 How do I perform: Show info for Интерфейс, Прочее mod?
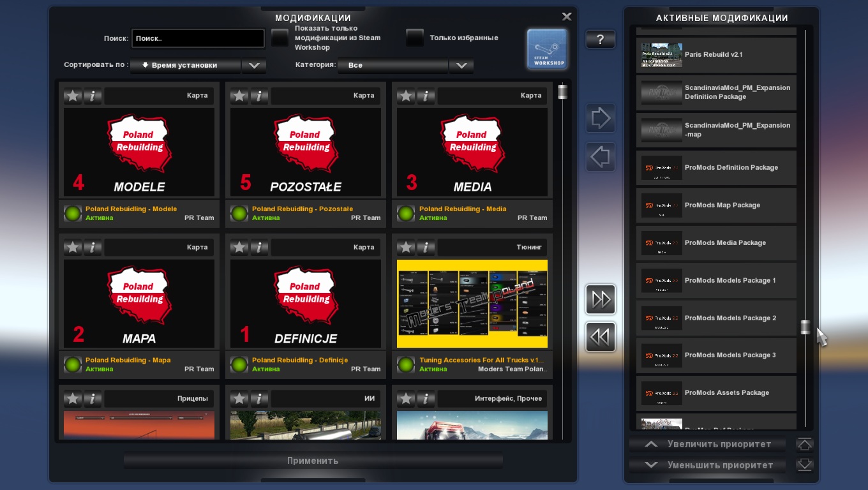(426, 399)
